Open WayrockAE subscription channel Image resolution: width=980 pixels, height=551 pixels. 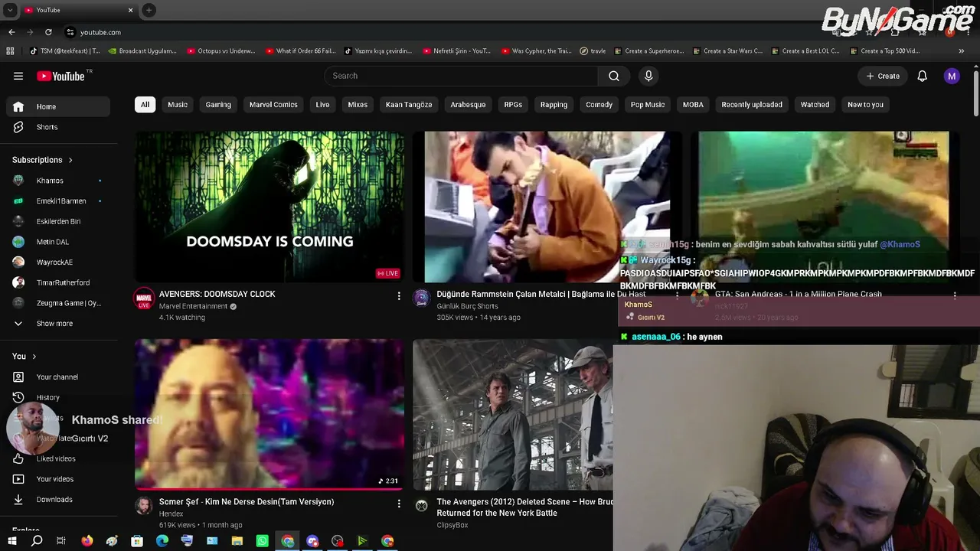[x=58, y=262]
